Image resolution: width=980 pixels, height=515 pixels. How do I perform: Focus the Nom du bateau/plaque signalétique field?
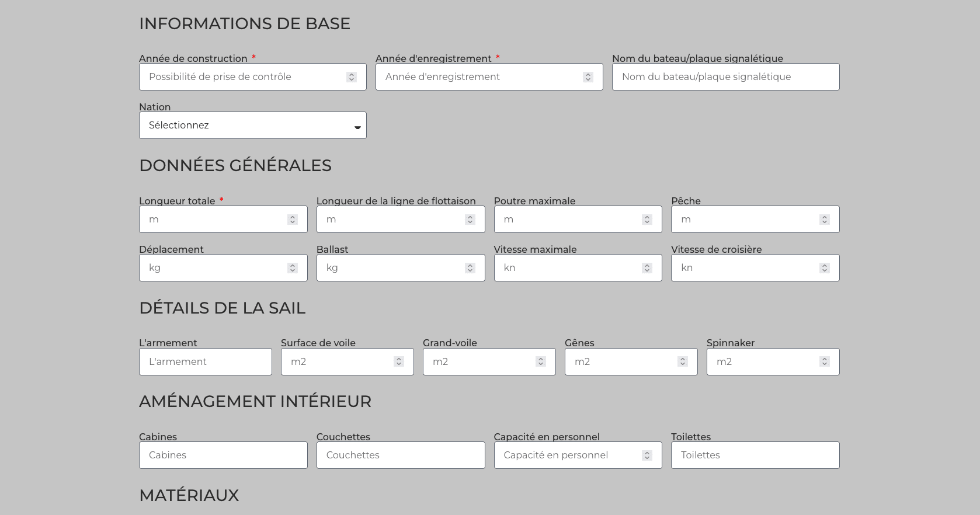(x=726, y=77)
